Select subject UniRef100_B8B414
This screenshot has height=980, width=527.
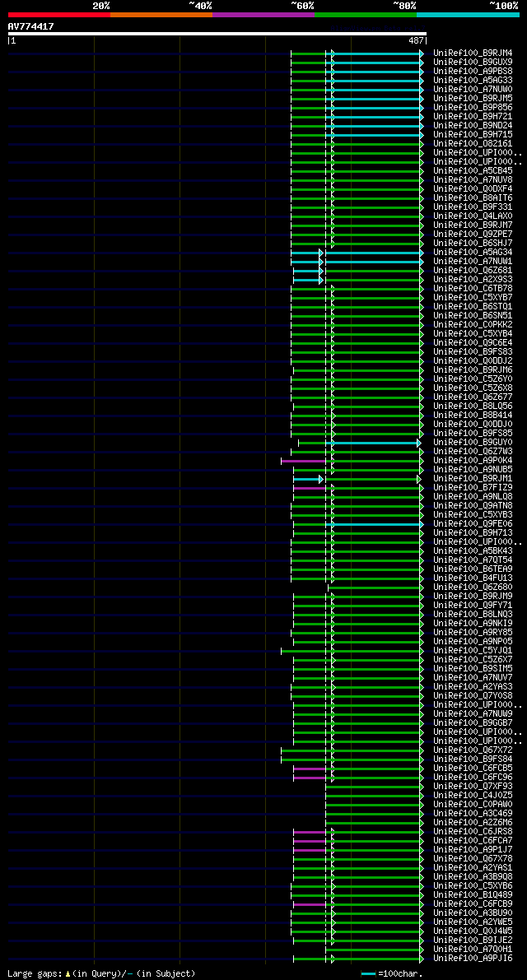[x=473, y=416]
